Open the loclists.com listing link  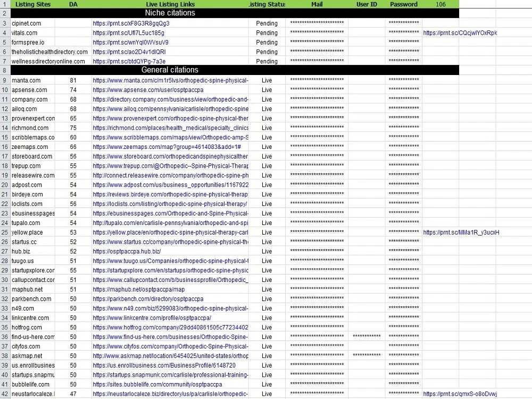click(170, 204)
